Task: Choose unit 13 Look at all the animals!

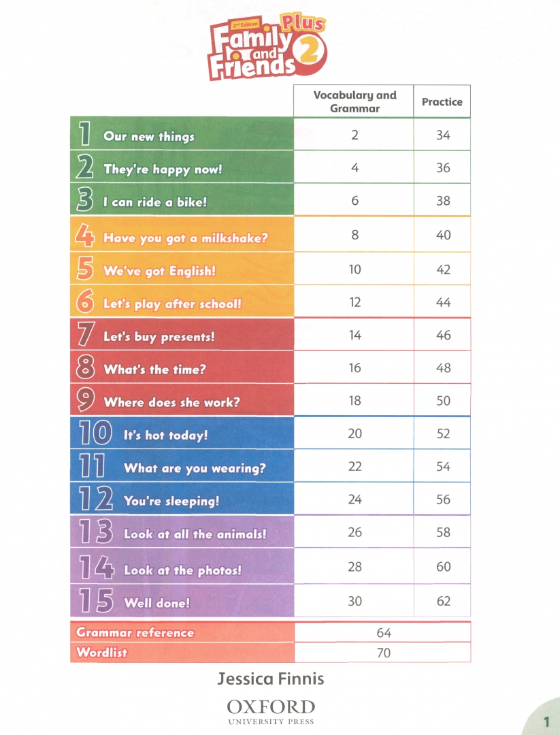Action: coord(182,532)
